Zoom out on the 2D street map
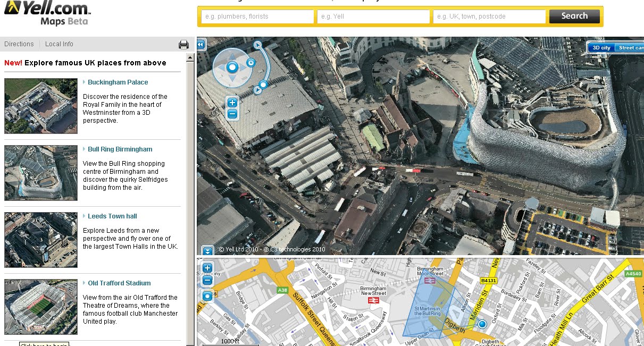Image resolution: width=644 pixels, height=346 pixels. coord(207,280)
